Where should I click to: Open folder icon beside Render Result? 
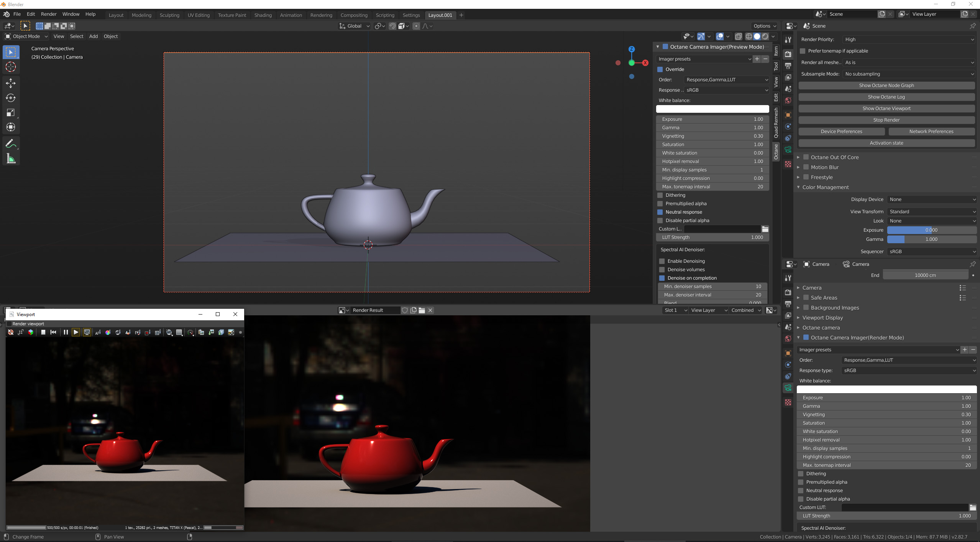(422, 310)
